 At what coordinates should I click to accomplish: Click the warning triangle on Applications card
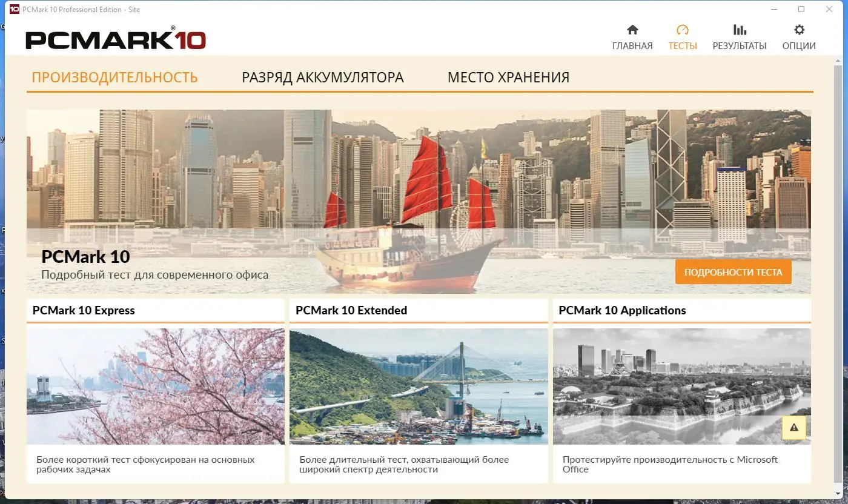(x=794, y=428)
